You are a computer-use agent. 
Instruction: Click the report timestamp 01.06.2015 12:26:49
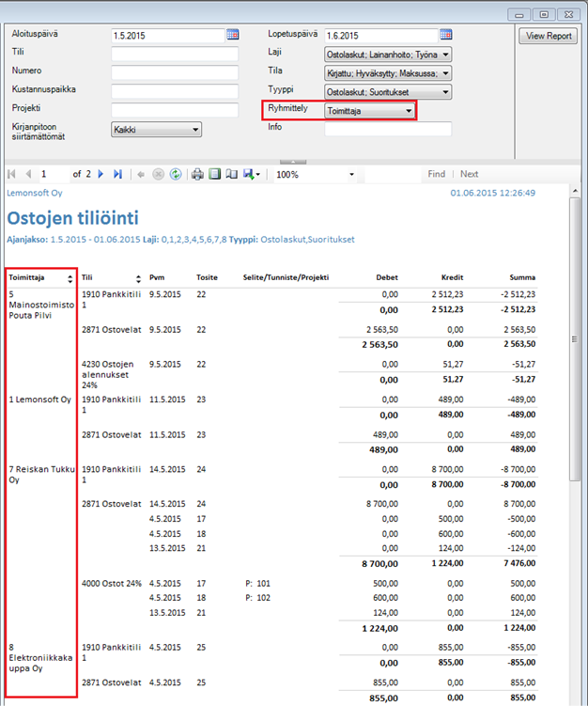(x=492, y=193)
